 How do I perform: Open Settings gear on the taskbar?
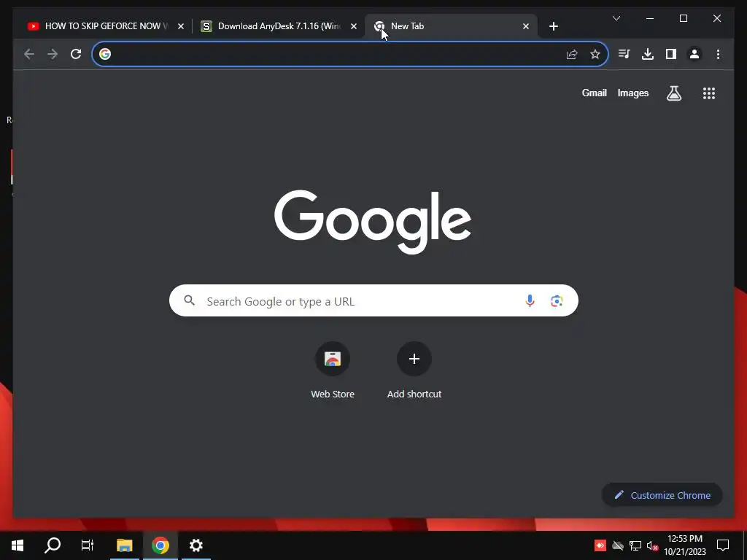click(196, 545)
